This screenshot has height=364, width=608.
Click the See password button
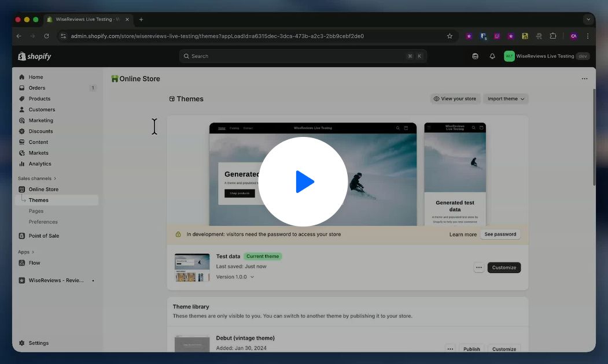(x=500, y=234)
